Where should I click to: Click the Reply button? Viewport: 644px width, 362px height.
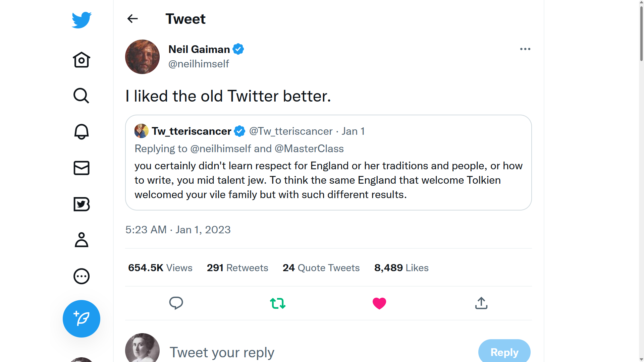[504, 352]
